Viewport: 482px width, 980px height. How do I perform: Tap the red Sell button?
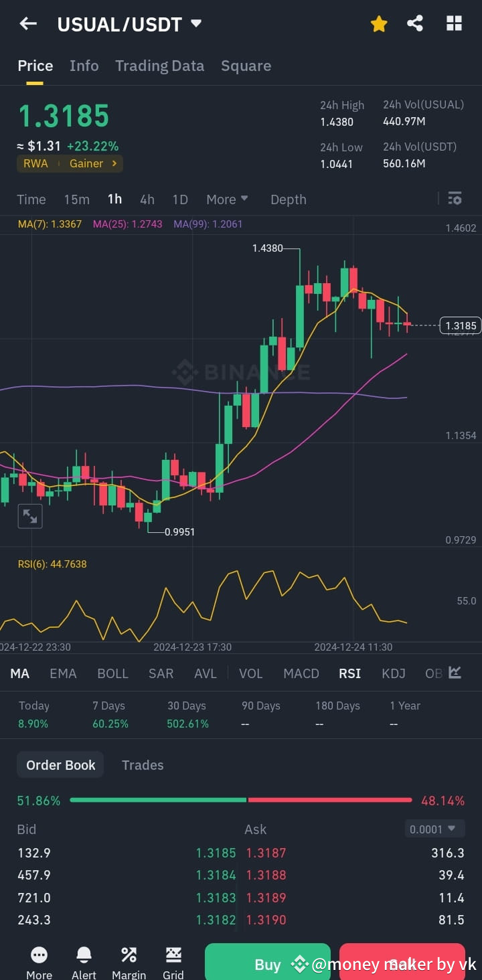[x=402, y=962]
